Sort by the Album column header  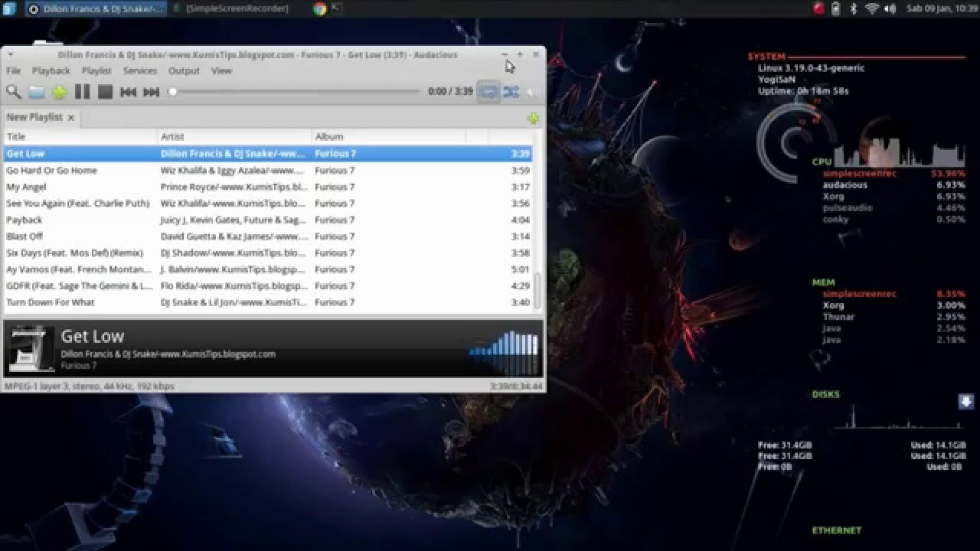[x=389, y=136]
